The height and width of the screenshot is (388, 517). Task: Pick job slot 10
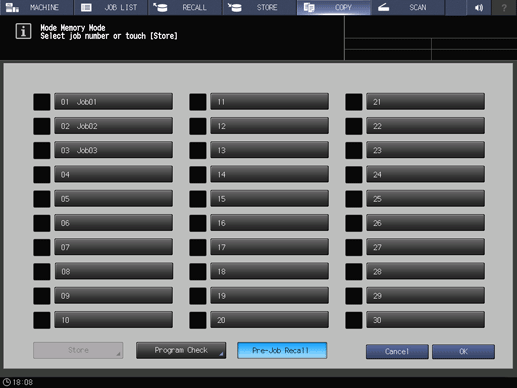tap(113, 320)
